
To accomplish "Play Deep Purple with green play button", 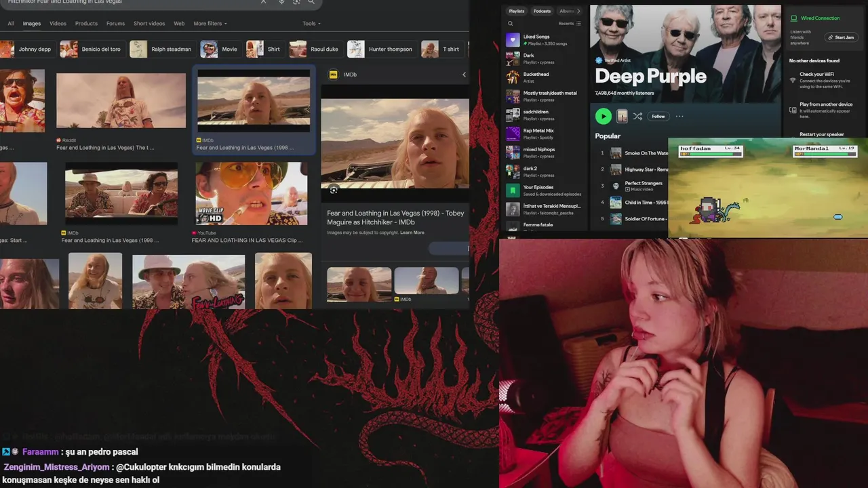I will tap(603, 116).
